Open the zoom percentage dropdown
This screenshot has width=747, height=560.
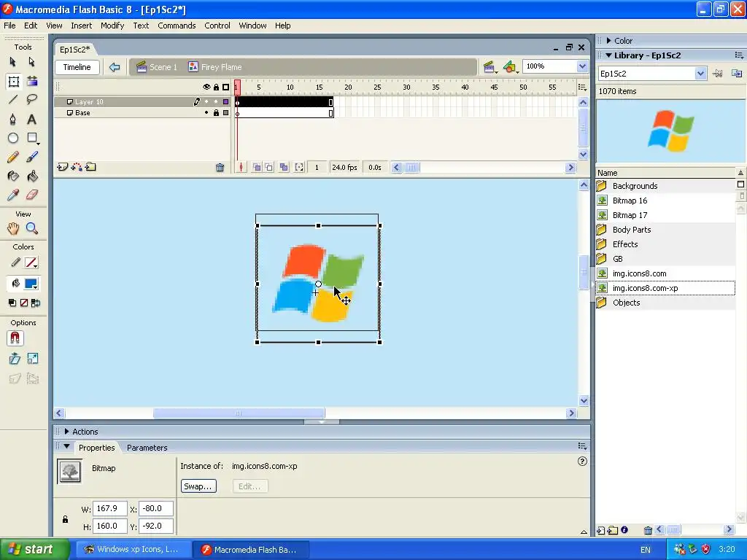click(x=581, y=66)
